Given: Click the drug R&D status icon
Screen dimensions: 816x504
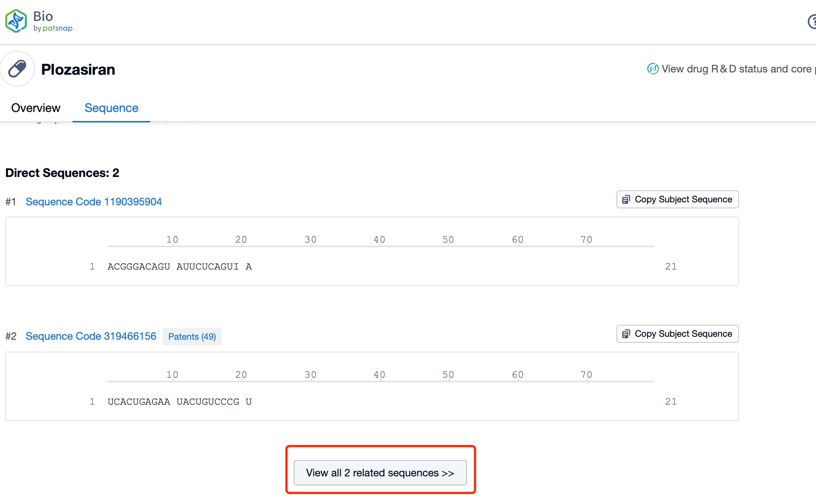Looking at the screenshot, I should coord(653,69).
